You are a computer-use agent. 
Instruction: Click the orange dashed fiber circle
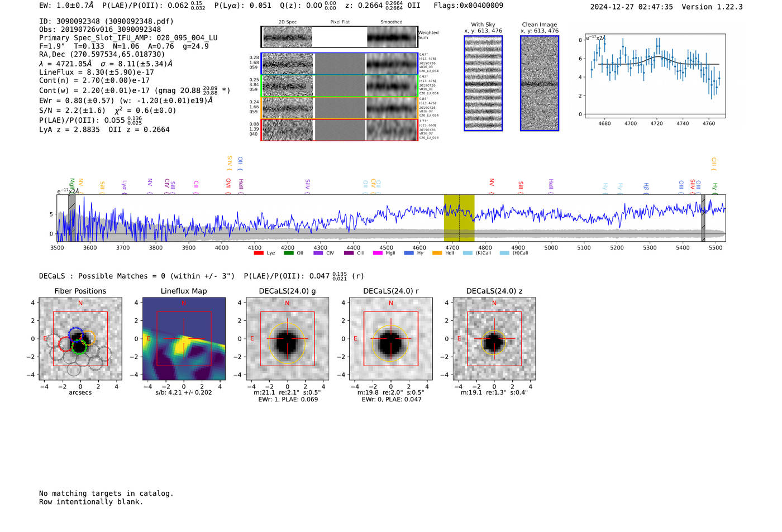tap(88, 338)
